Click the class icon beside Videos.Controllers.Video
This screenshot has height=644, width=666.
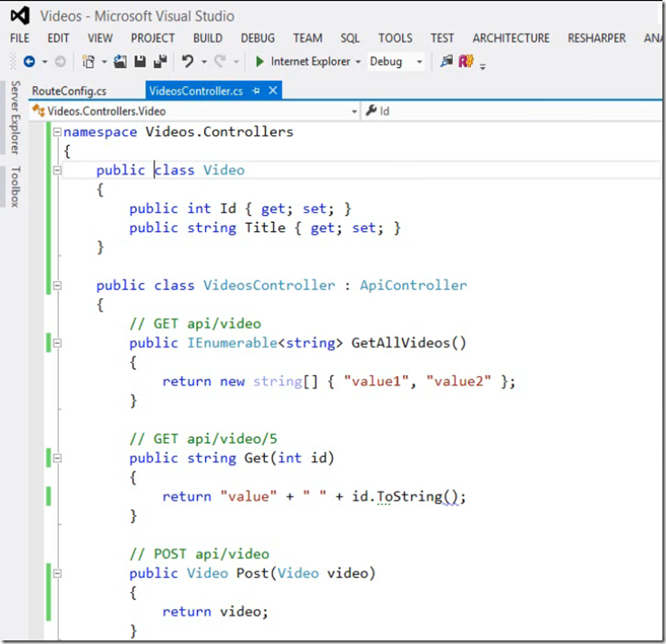pos(38,110)
